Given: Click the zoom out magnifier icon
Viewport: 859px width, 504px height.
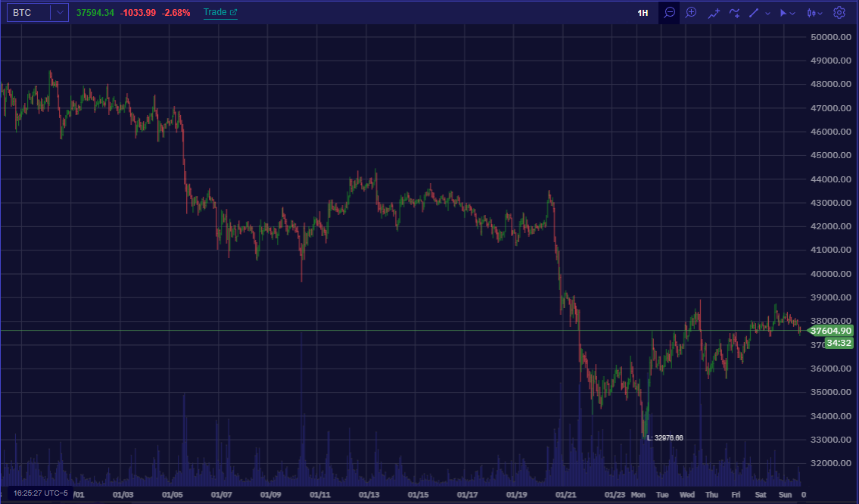Looking at the screenshot, I should point(669,13).
